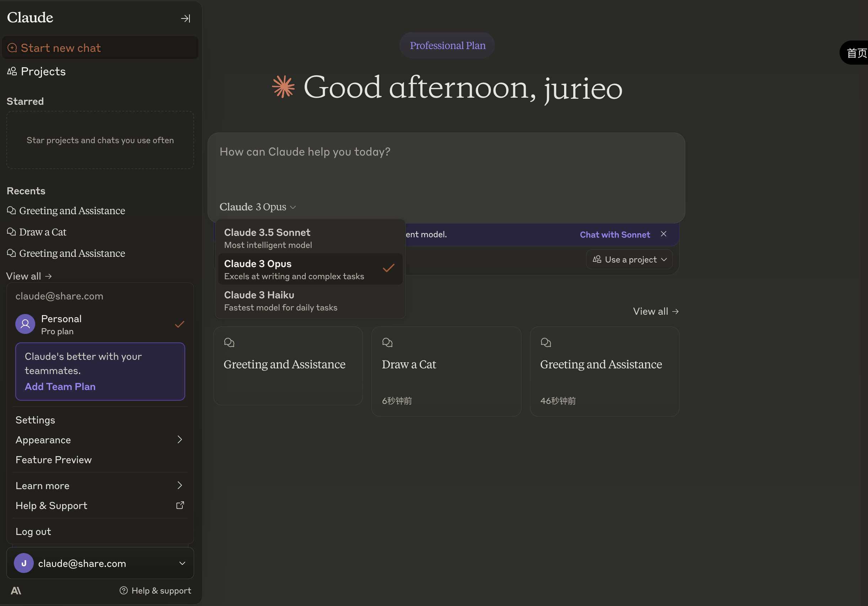Open the external link icon beside Help & Support
The height and width of the screenshot is (606, 868).
click(x=180, y=505)
